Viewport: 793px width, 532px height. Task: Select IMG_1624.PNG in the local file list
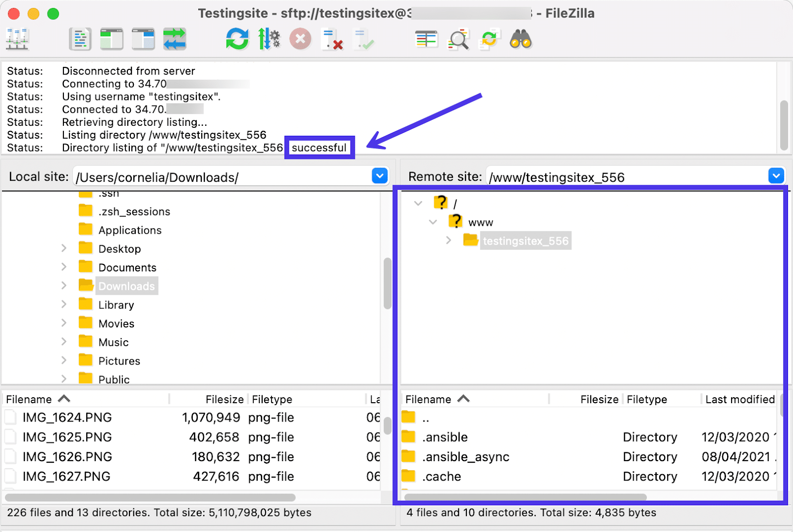click(x=67, y=418)
